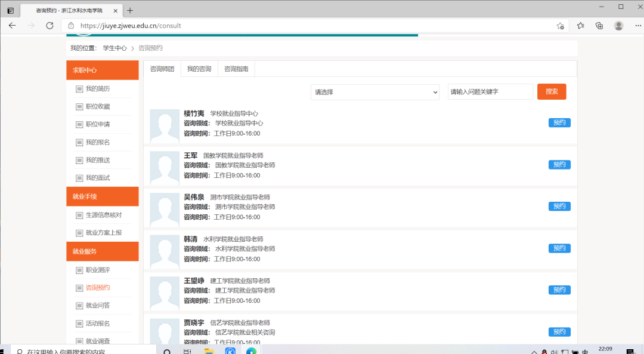Click the 请输入问题关键字 search field
The image size is (644, 354).
(x=490, y=92)
